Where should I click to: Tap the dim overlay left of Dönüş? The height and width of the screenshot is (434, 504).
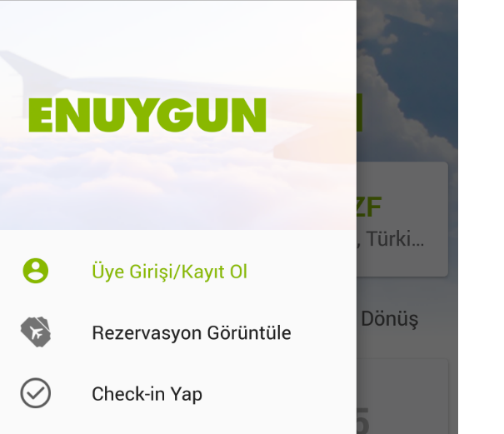point(359,319)
